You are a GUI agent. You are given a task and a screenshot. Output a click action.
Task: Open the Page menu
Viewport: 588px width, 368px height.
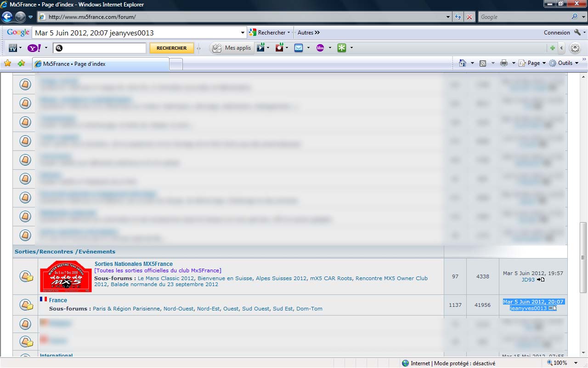click(x=532, y=63)
